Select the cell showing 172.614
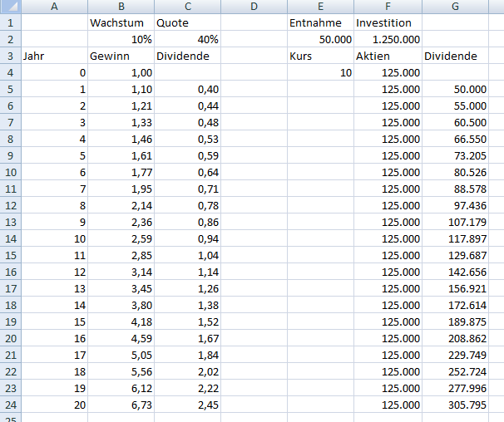Screen dimensions: 504x422 coord(455,305)
